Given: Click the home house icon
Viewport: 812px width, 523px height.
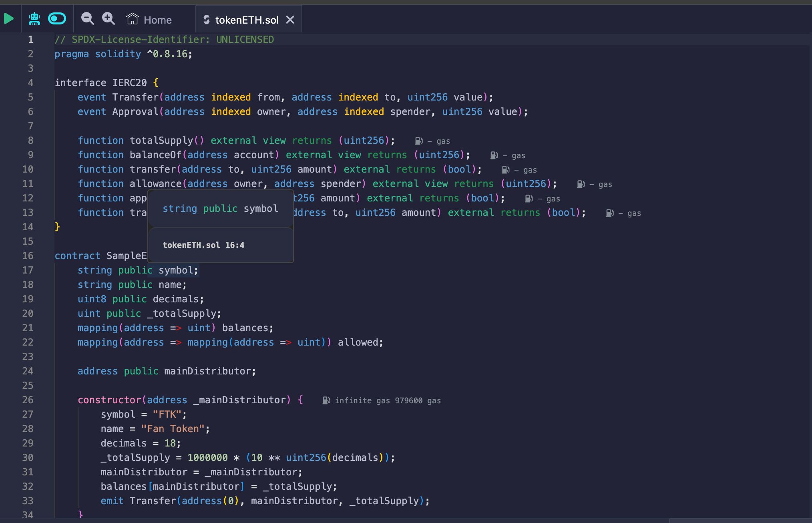Looking at the screenshot, I should (132, 19).
